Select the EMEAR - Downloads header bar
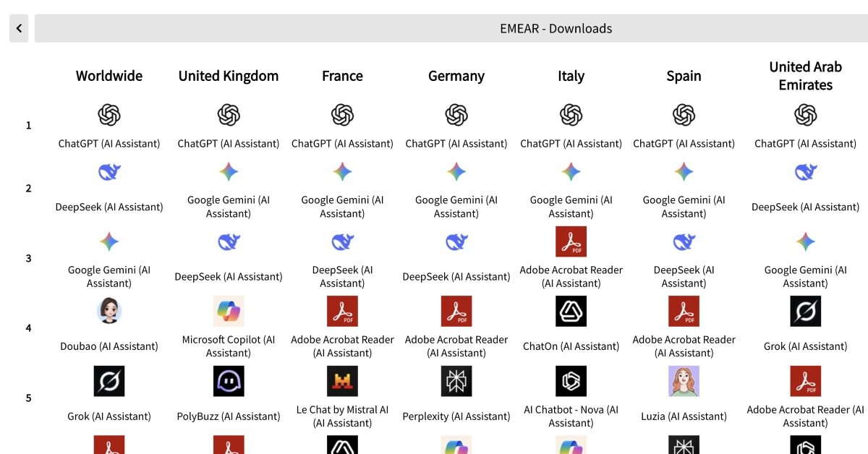The height and width of the screenshot is (454, 868). 451,29
